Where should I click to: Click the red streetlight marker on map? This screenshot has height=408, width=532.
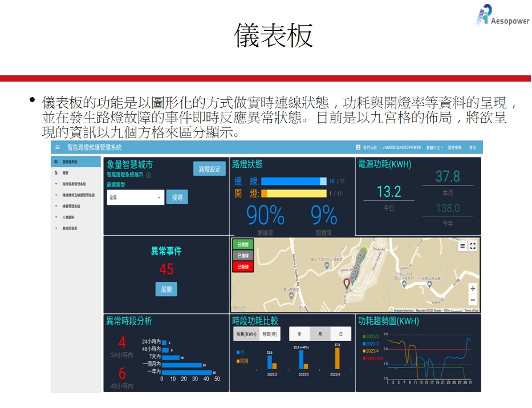pyautogui.click(x=347, y=282)
